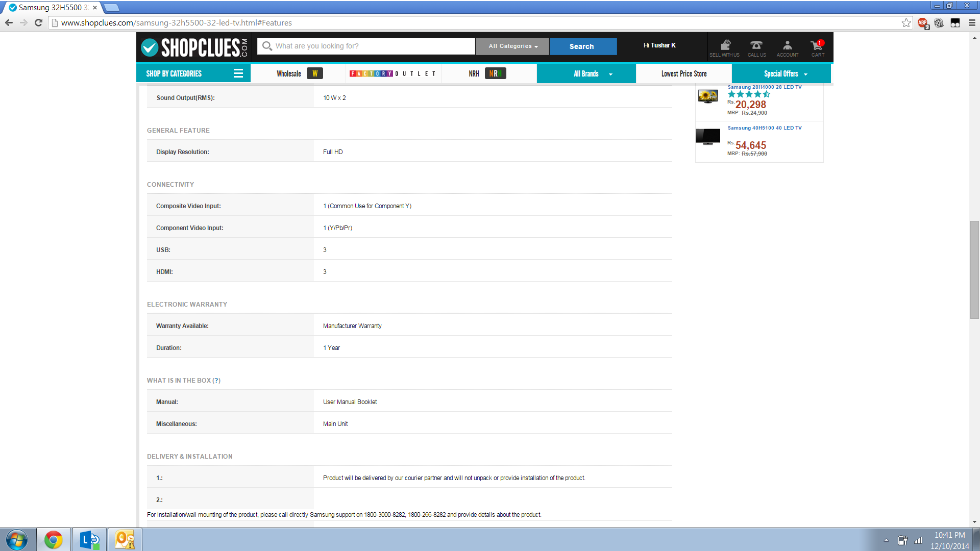Expand the All Categories dropdown

(x=512, y=46)
